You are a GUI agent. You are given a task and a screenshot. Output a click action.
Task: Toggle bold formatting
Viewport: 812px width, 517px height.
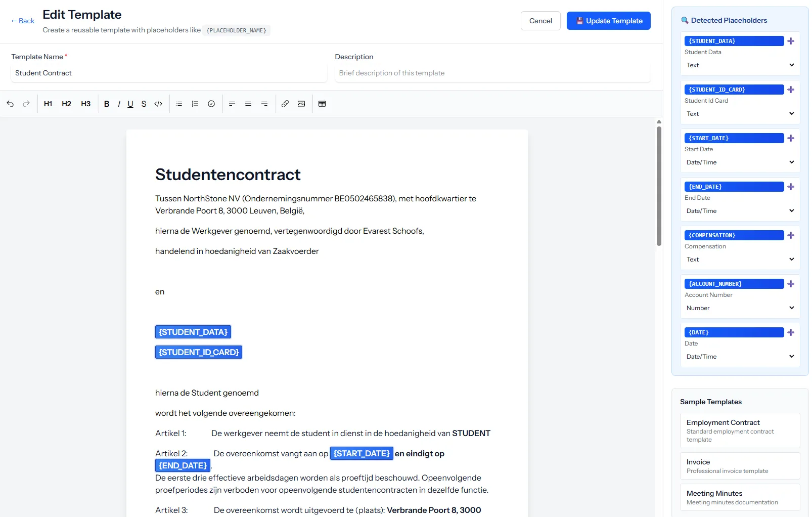click(x=107, y=104)
